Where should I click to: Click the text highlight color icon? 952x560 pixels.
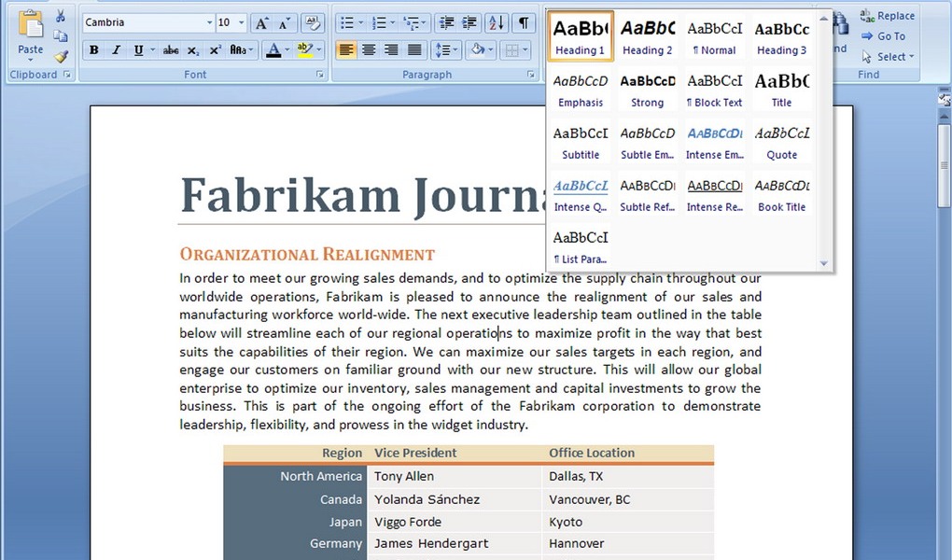(x=304, y=50)
